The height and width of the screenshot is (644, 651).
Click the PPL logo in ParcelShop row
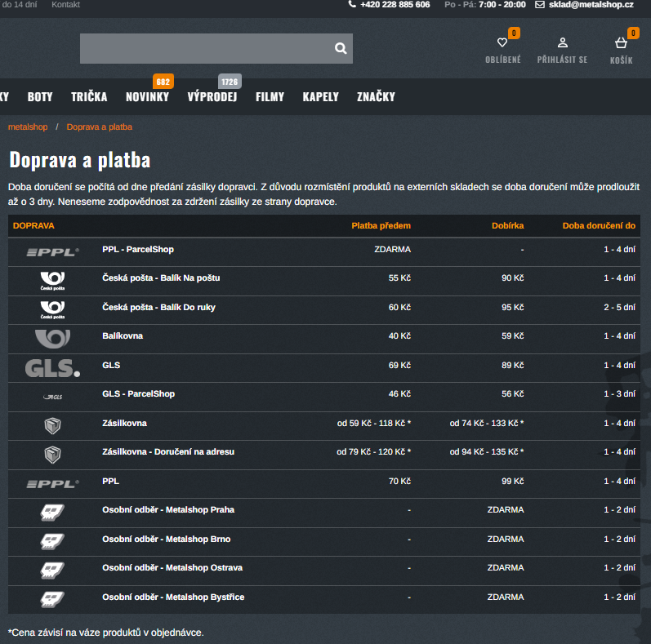[x=53, y=252]
